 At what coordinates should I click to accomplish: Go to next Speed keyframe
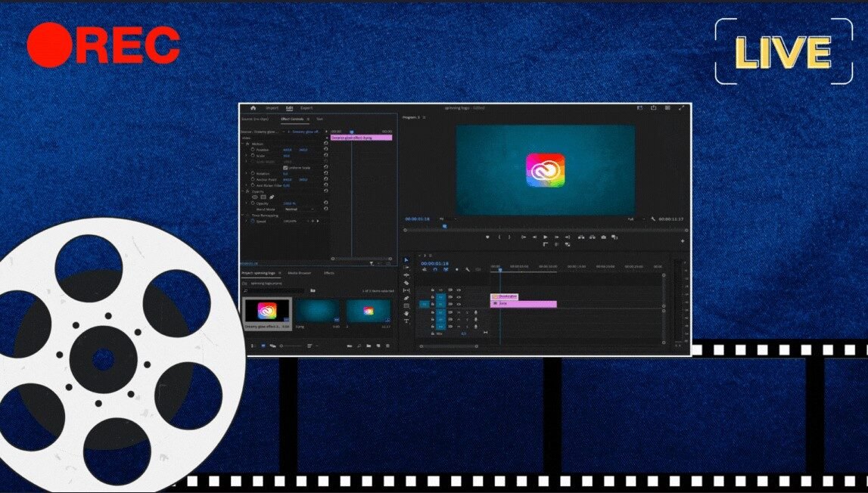(x=318, y=222)
